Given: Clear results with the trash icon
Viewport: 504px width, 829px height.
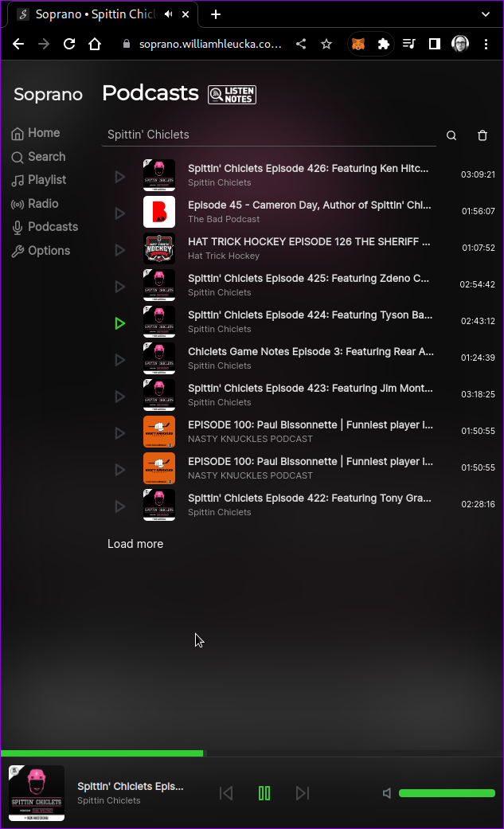Looking at the screenshot, I should pyautogui.click(x=483, y=135).
